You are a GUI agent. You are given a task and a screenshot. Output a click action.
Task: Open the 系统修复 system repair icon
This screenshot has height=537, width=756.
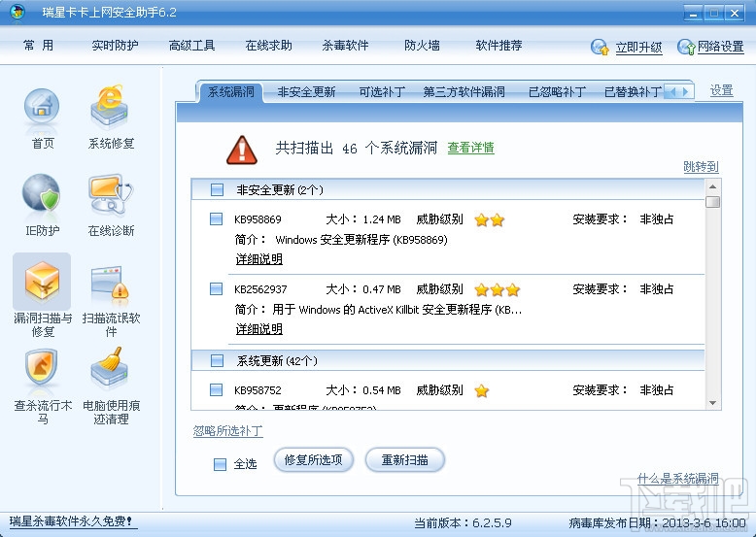point(109,108)
